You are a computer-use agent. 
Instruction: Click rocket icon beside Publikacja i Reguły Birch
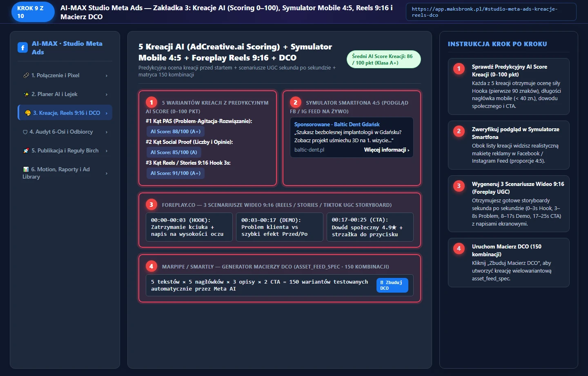[26, 151]
